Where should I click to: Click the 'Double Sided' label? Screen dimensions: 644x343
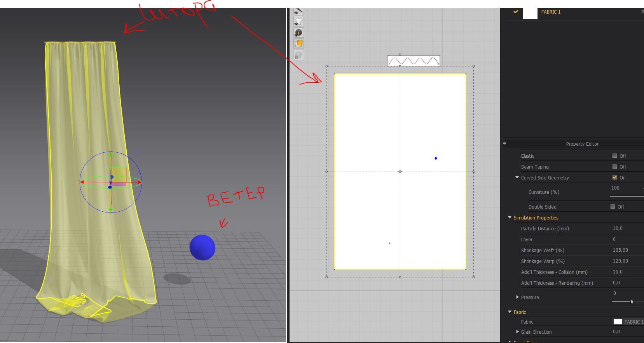click(542, 207)
